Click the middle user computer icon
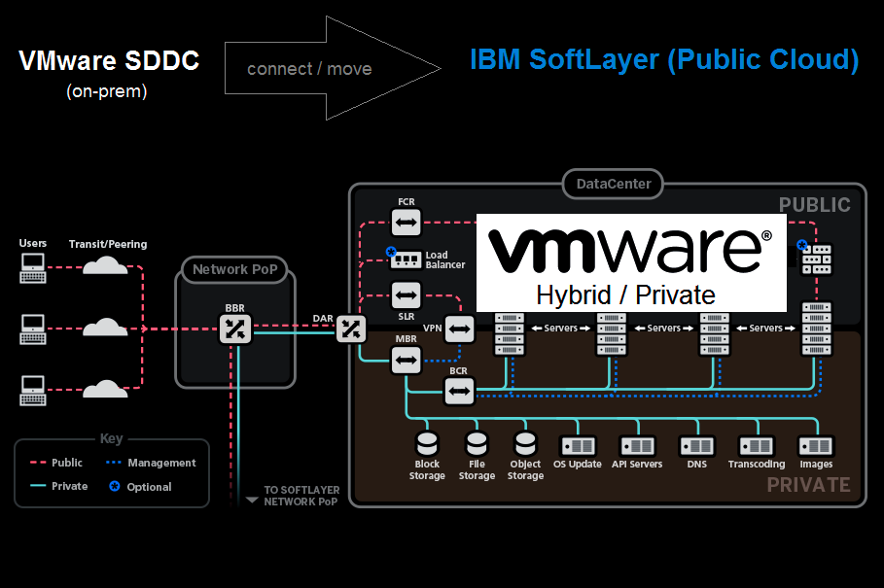884x588 pixels. 33,329
